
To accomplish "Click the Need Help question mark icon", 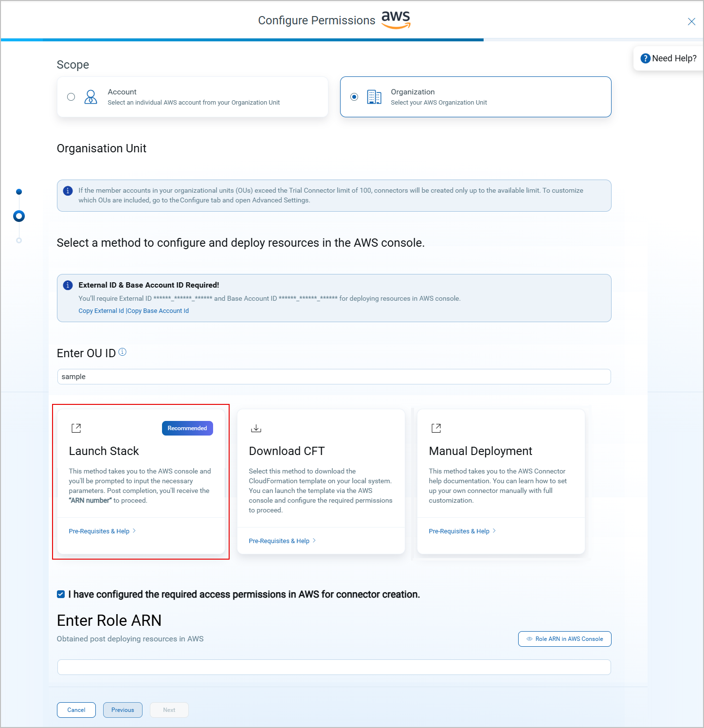I will (645, 58).
